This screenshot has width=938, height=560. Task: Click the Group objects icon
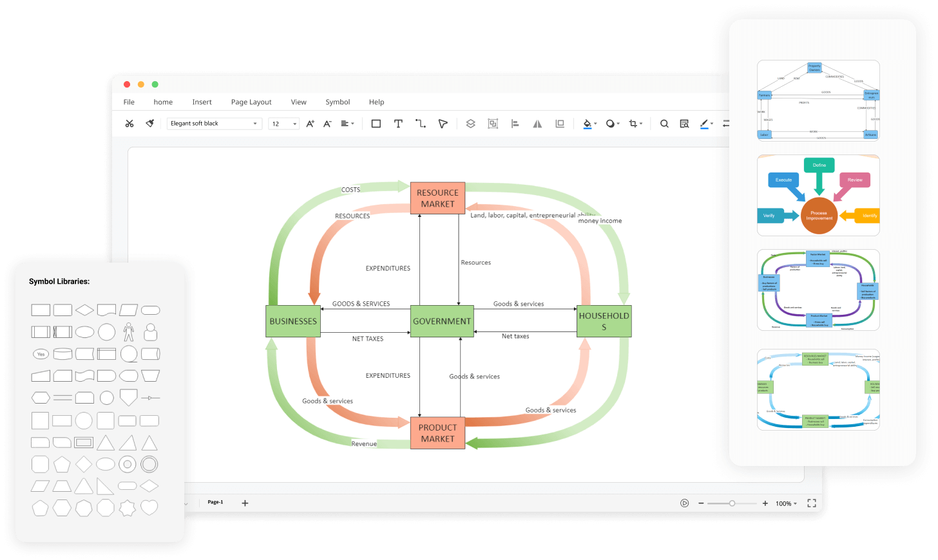[493, 124]
